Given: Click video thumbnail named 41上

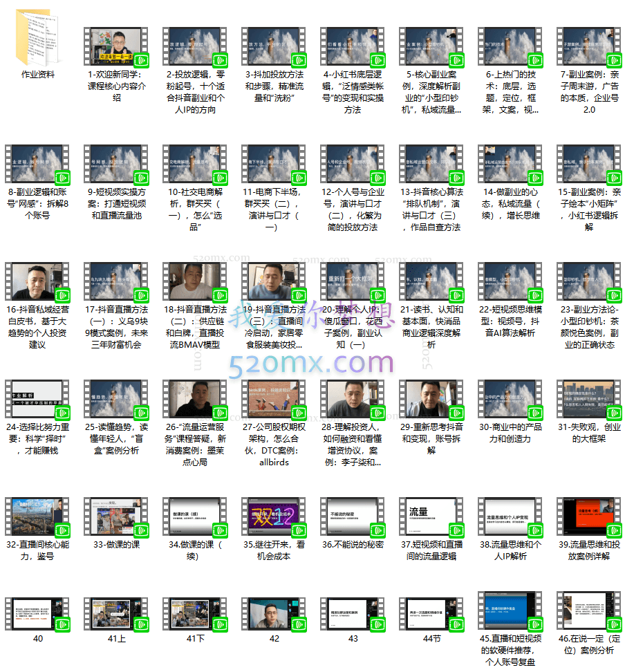Looking at the screenshot, I should [116, 615].
